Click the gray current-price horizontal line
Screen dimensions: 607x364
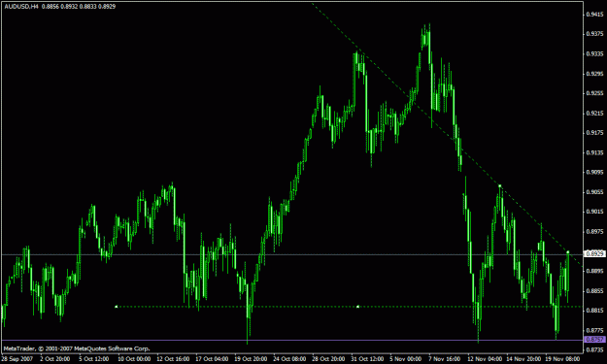click(x=292, y=254)
